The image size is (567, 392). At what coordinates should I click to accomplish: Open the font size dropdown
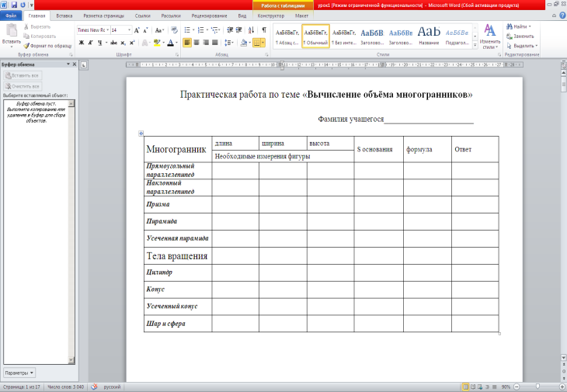[127, 29]
